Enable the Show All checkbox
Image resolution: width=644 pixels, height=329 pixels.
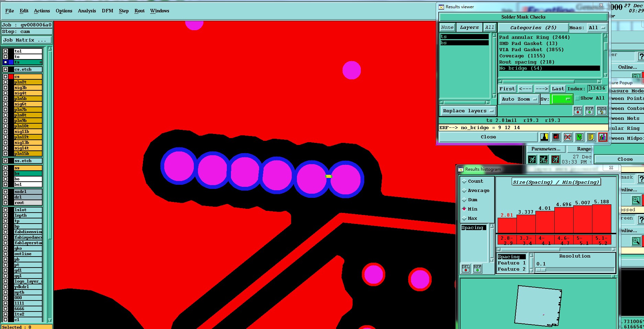tap(577, 98)
